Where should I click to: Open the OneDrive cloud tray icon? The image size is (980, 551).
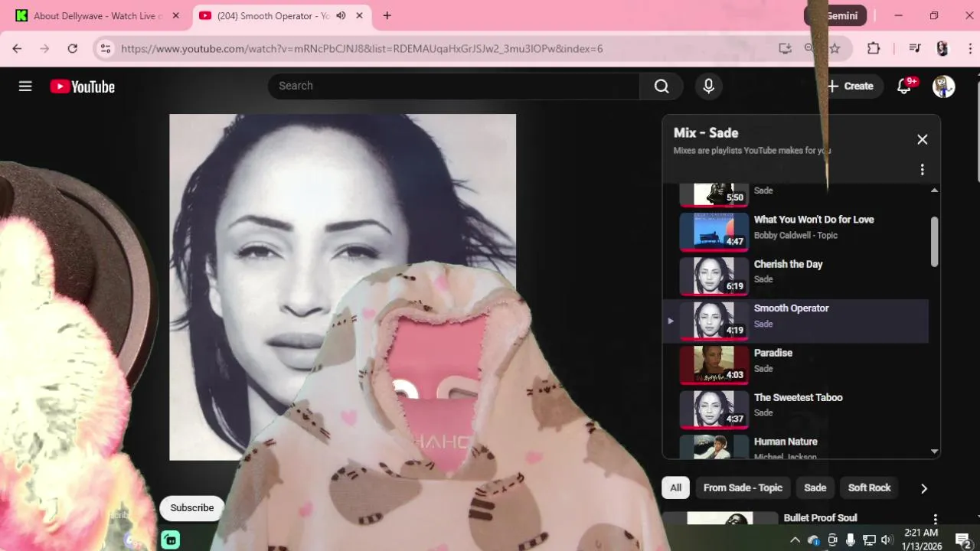click(x=814, y=540)
